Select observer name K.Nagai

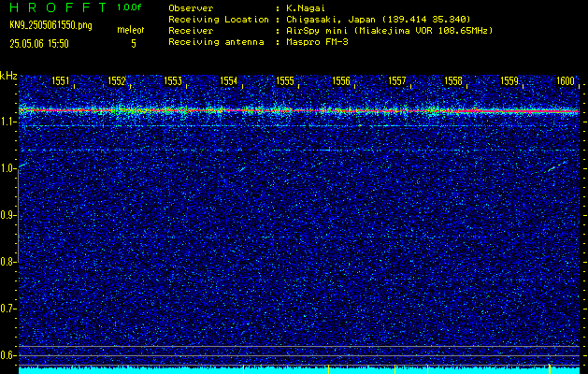(306, 7)
